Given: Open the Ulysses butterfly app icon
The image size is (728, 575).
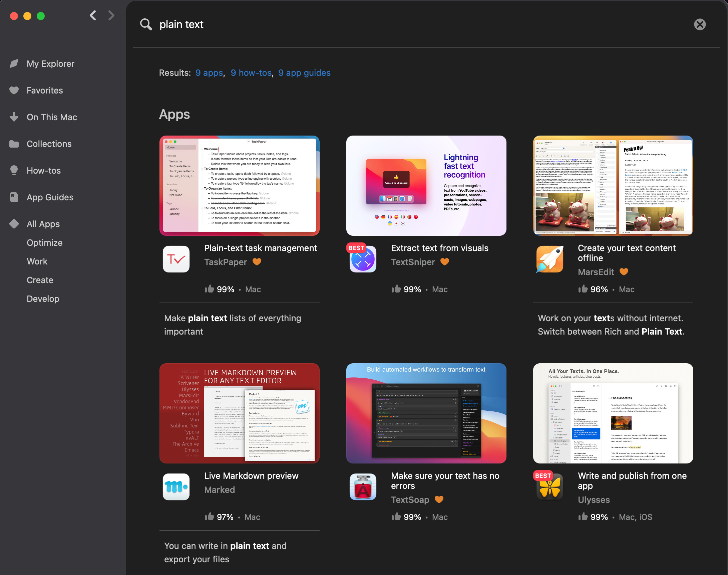Looking at the screenshot, I should (x=550, y=487).
